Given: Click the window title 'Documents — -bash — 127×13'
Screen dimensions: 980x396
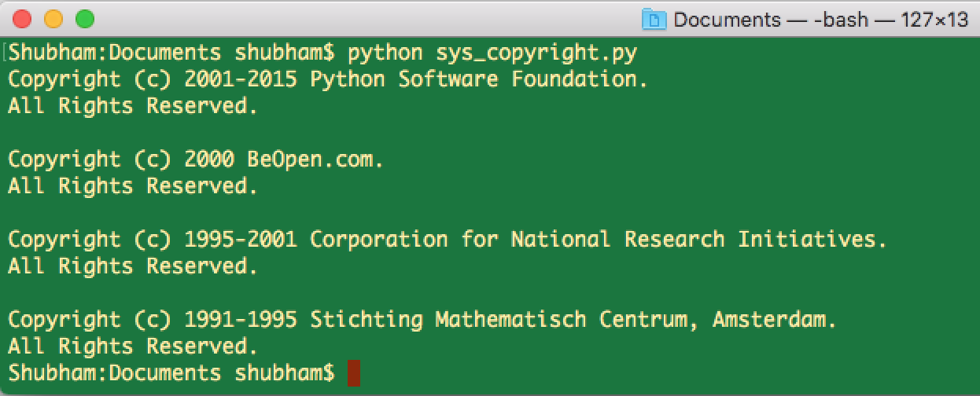Looking at the screenshot, I should click(x=820, y=20).
